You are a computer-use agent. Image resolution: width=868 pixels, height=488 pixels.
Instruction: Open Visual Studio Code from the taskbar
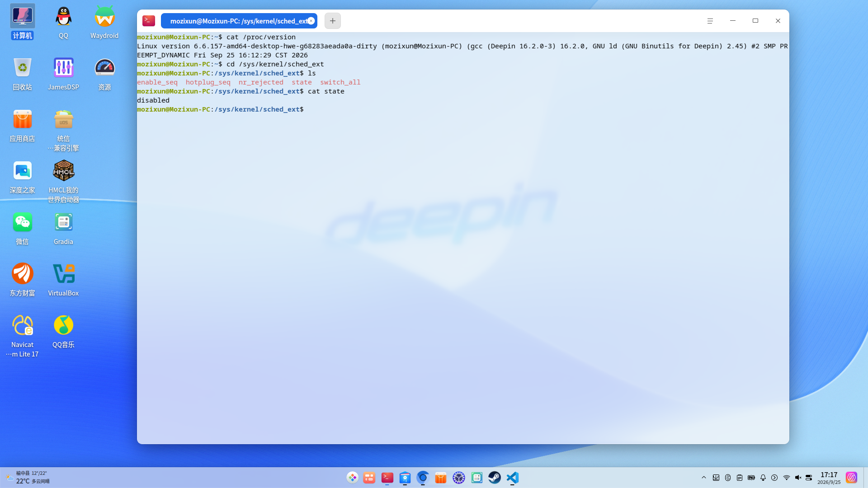513,478
